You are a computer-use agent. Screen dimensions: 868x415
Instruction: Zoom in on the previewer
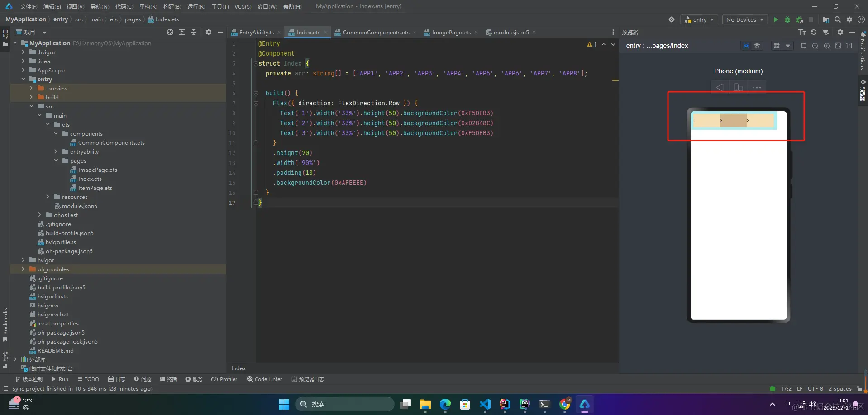pyautogui.click(x=827, y=46)
